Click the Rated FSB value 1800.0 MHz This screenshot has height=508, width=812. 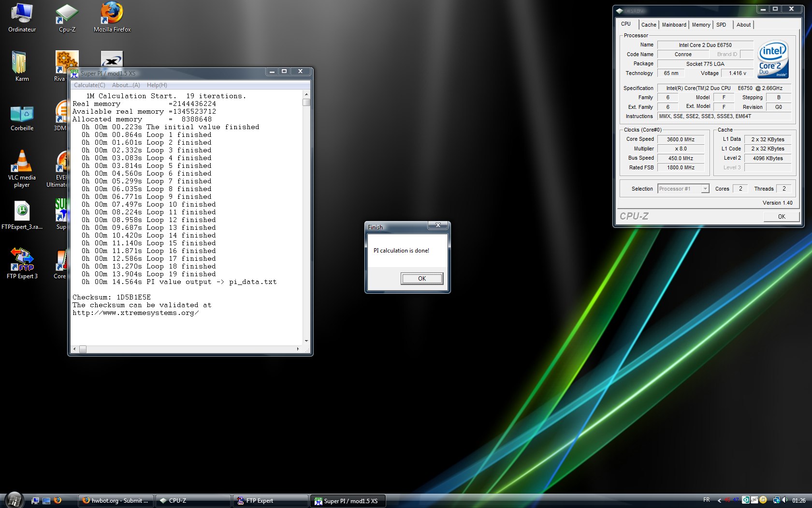tap(681, 167)
